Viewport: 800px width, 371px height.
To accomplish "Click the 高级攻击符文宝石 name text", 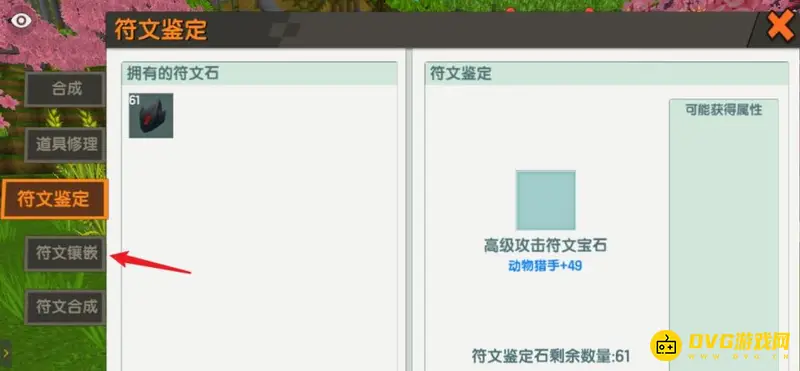I will click(545, 246).
